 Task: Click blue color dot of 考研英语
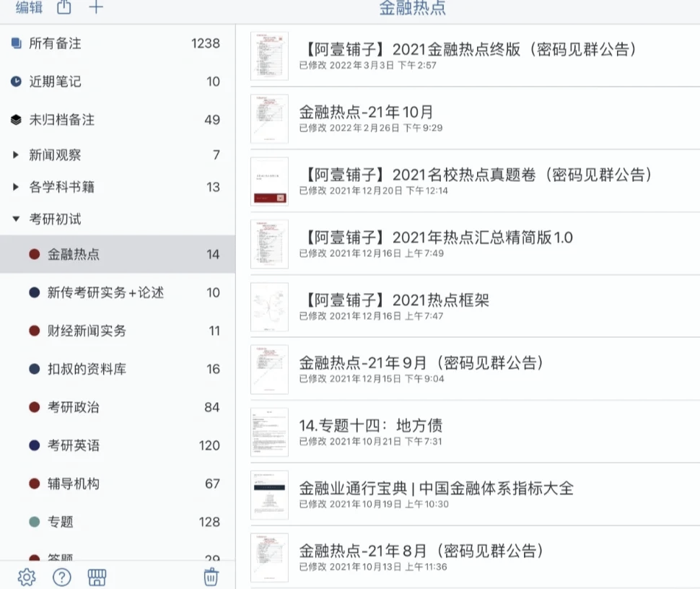35,445
